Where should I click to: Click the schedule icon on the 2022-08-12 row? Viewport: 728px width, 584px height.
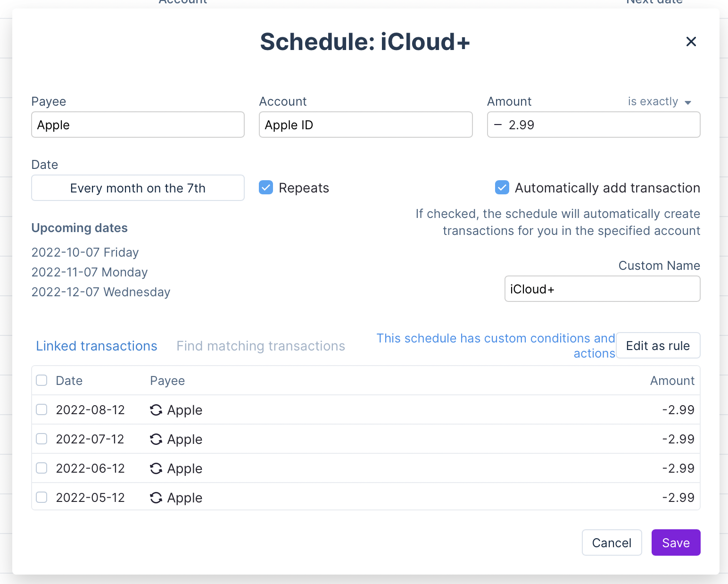(x=156, y=410)
